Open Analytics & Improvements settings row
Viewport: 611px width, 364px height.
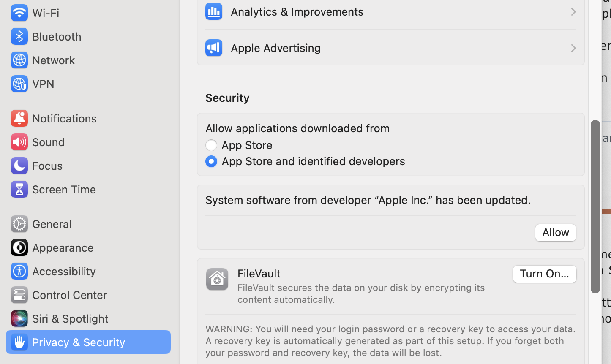click(x=390, y=12)
